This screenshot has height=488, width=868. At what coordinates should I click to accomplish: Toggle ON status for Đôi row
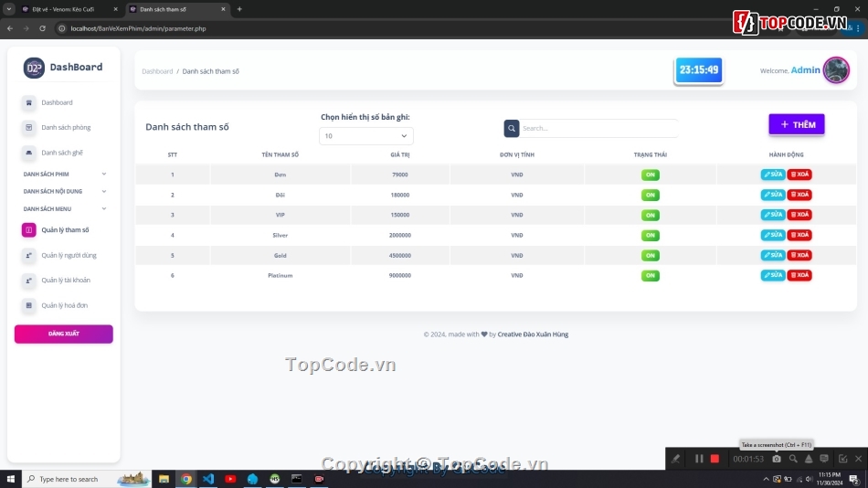651,195
